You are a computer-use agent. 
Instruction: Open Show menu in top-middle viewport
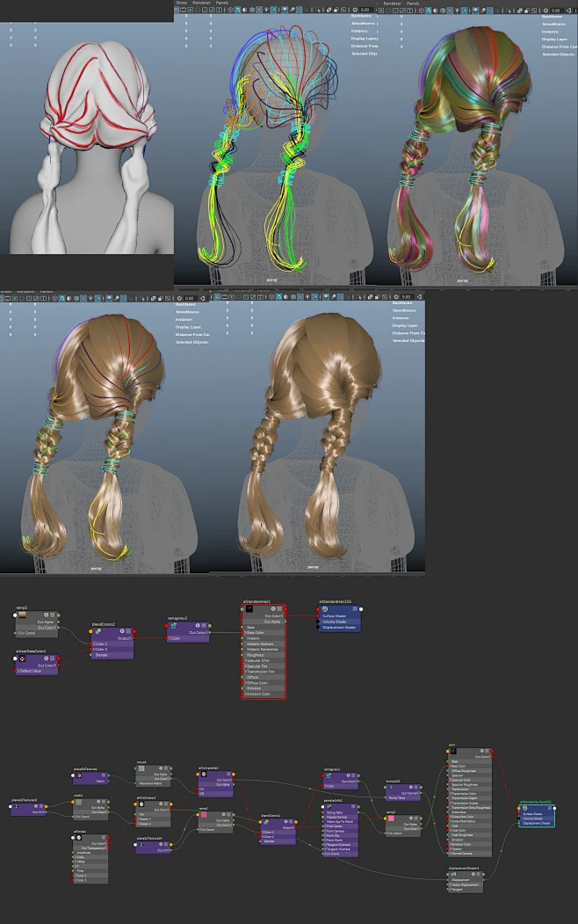pos(181,4)
